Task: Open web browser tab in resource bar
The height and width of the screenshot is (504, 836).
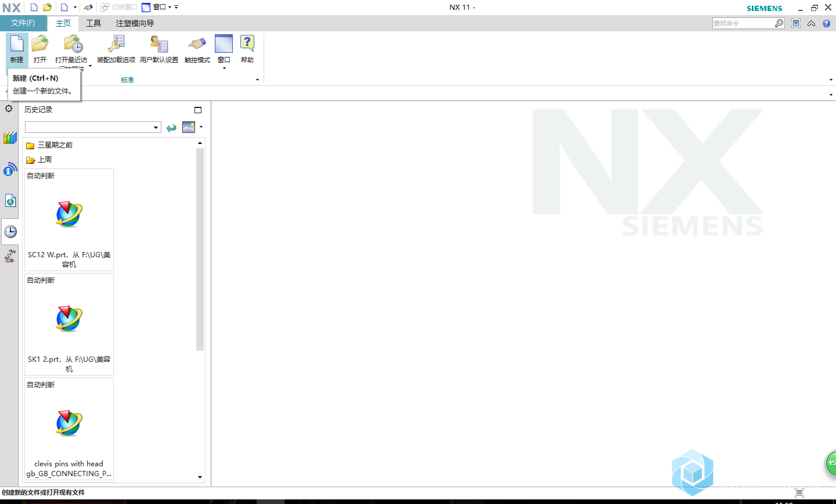Action: (x=10, y=200)
